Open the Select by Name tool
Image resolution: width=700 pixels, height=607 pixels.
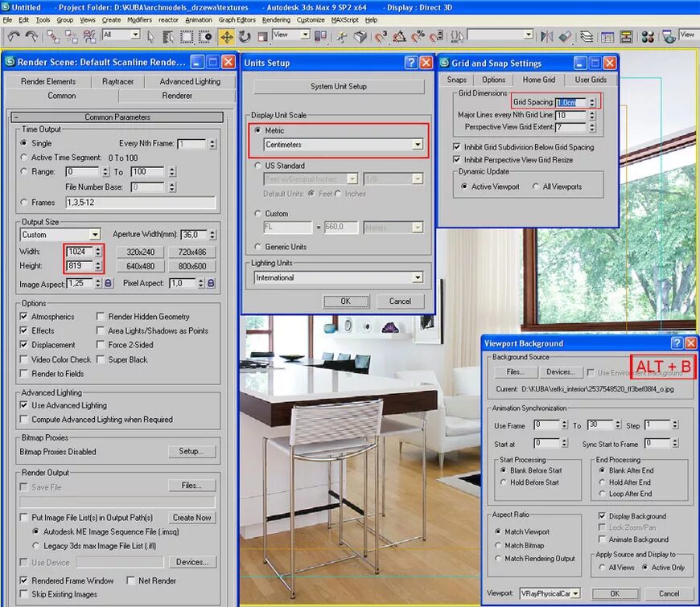click(x=168, y=36)
